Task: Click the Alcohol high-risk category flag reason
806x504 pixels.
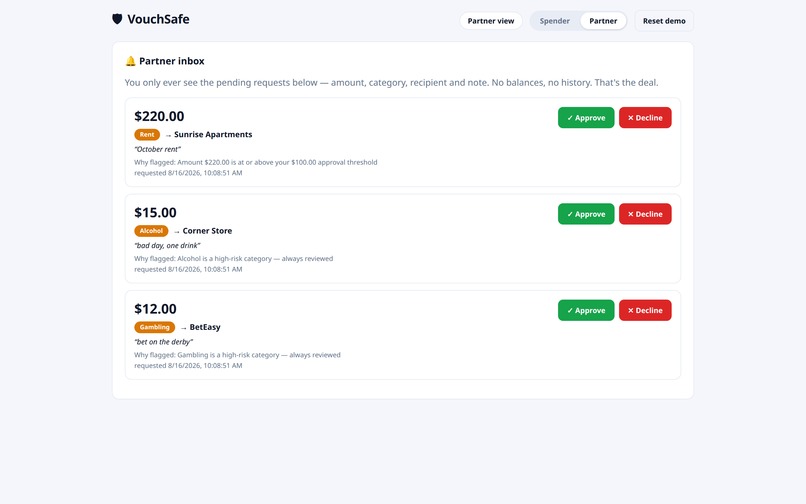Action: pos(233,259)
